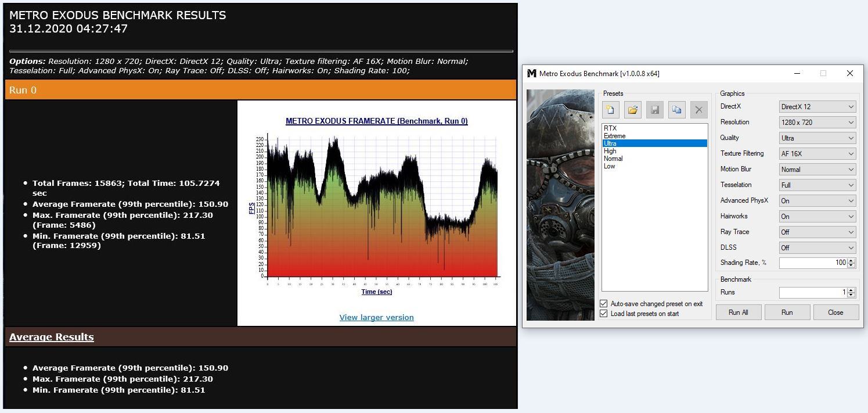Decrease Runs count with the down arrow

coord(852,296)
